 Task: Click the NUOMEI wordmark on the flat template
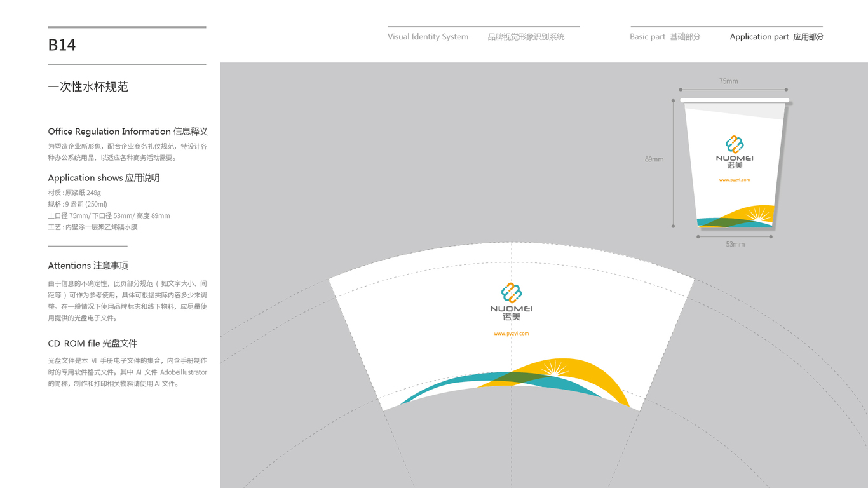coord(512,309)
